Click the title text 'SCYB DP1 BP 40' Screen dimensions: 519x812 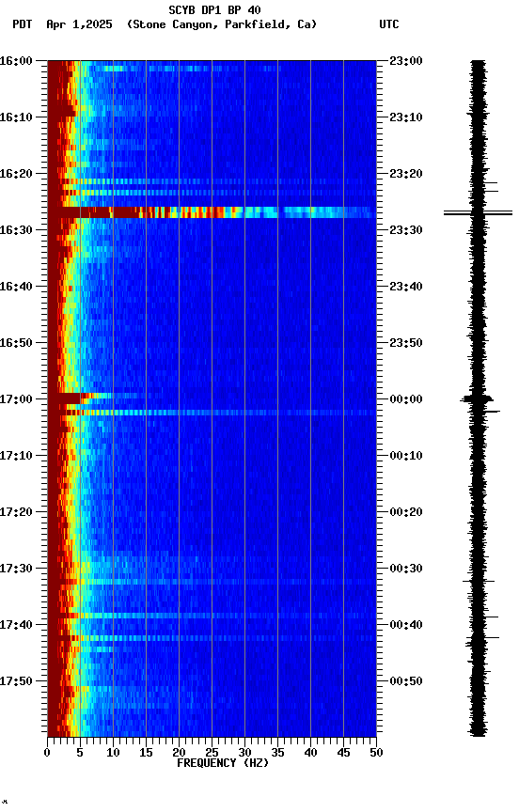pos(214,9)
